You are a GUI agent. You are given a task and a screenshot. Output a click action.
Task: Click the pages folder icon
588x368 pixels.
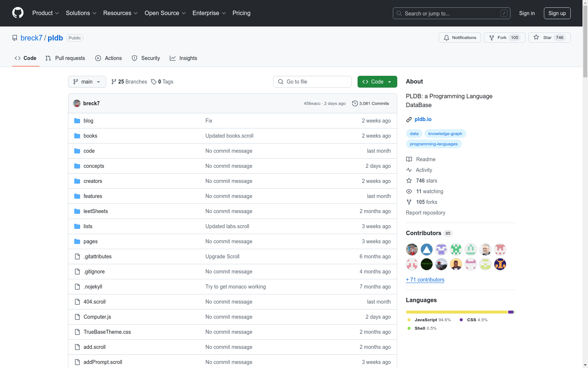point(77,241)
